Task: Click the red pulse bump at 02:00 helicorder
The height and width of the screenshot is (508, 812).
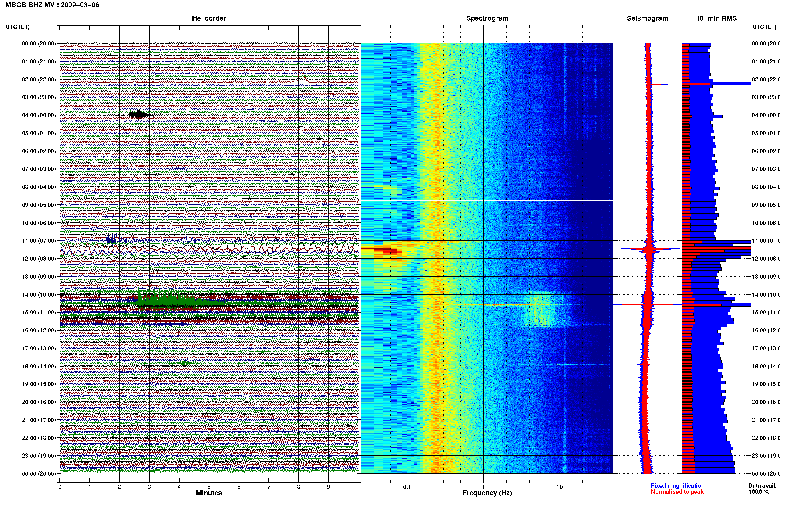Action: (302, 77)
